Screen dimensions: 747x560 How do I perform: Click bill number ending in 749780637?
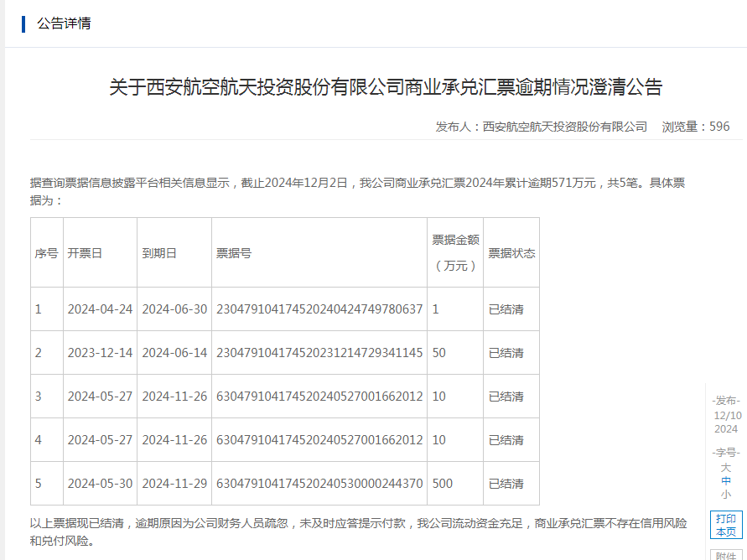[319, 309]
